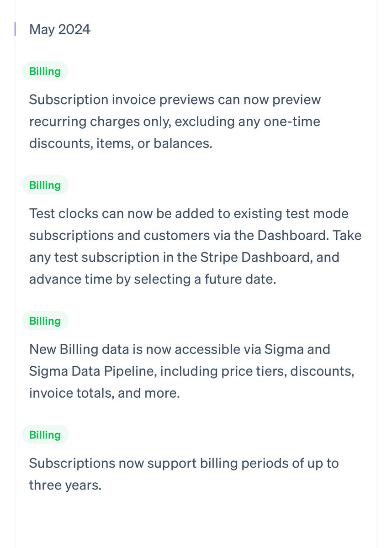Select the Billing tag above the test clocks entry
392x548 pixels.
(x=45, y=185)
